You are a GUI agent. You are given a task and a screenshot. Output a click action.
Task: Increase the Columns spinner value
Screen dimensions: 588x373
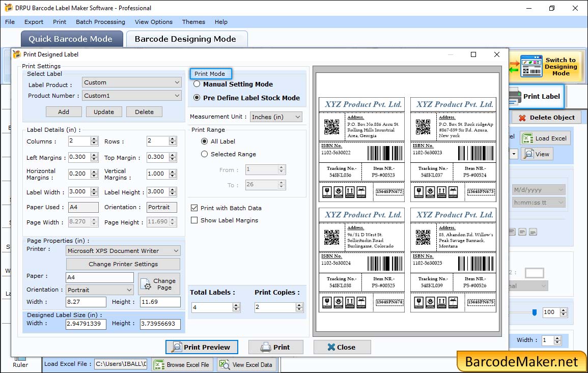(x=94, y=139)
